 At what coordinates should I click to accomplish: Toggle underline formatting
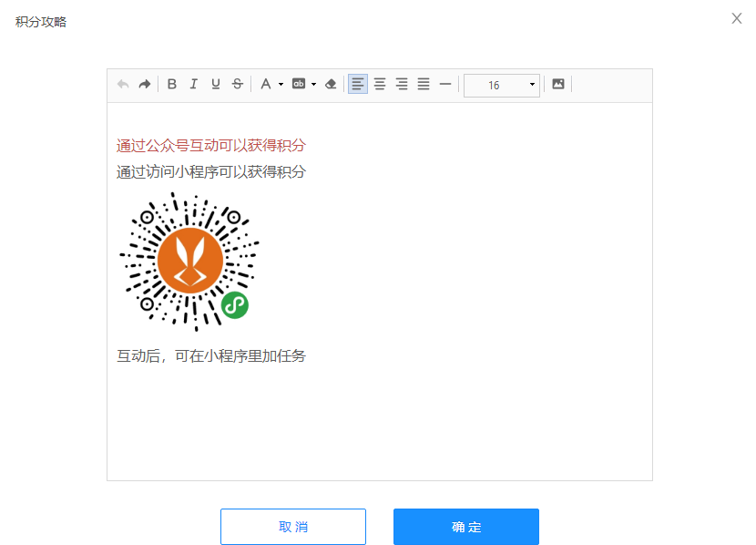tap(216, 85)
